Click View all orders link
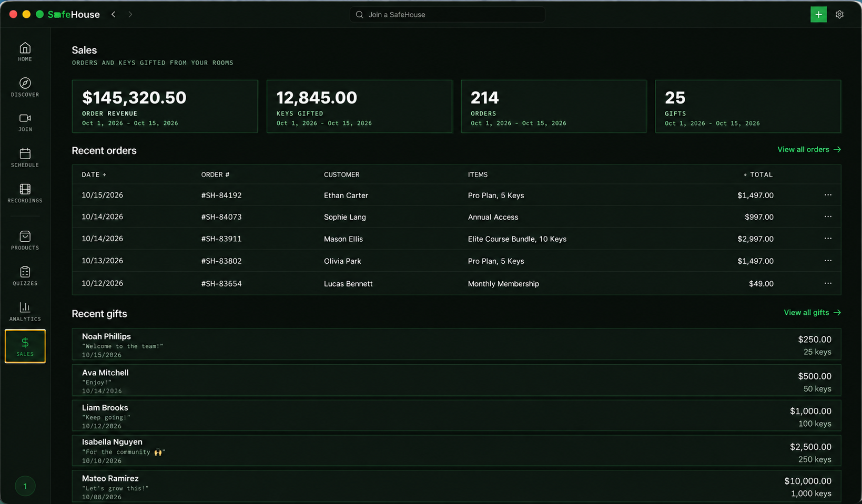The width and height of the screenshot is (862, 504). click(809, 150)
